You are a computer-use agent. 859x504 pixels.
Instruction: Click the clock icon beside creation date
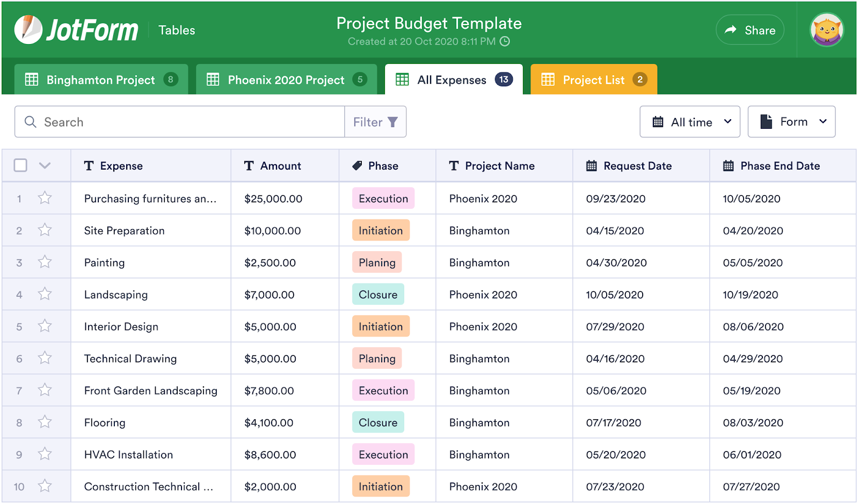[505, 41]
